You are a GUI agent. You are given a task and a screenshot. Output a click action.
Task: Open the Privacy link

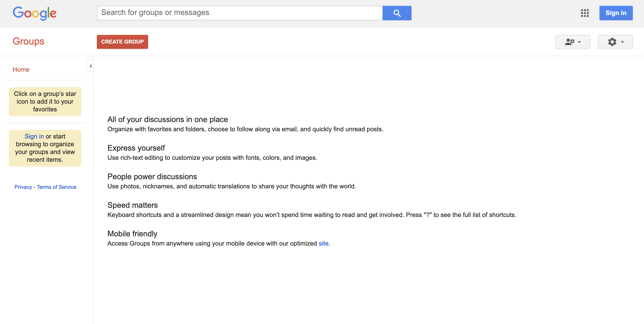pyautogui.click(x=23, y=187)
